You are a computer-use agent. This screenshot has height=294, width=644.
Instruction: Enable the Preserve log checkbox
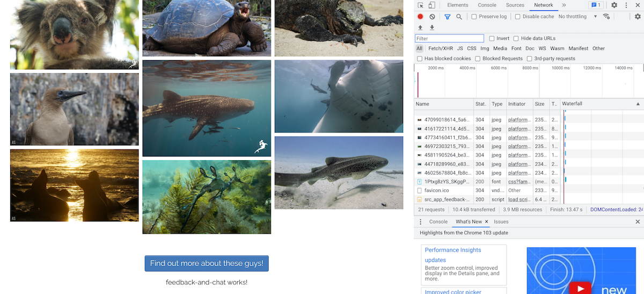[474, 17]
